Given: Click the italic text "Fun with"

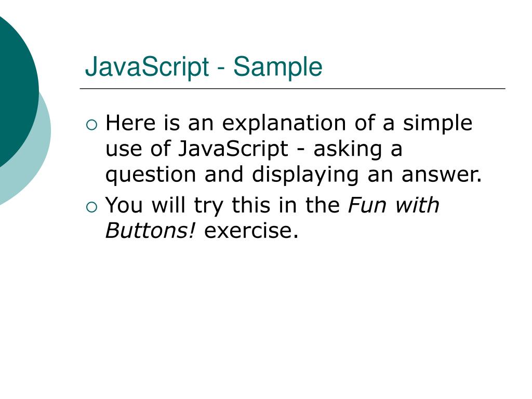Looking at the screenshot, I should [x=393, y=206].
